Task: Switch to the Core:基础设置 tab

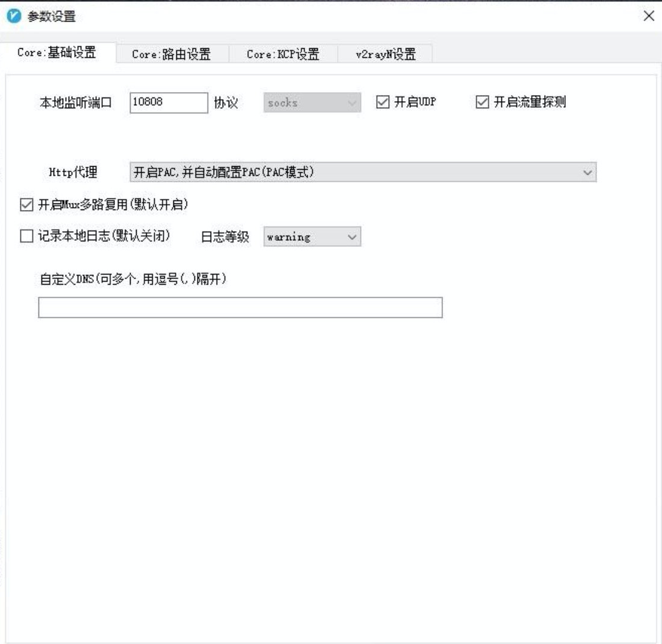Action: click(57, 53)
